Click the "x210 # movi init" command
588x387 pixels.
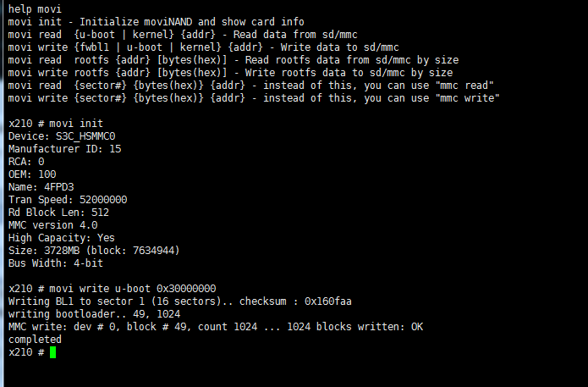tap(56, 123)
